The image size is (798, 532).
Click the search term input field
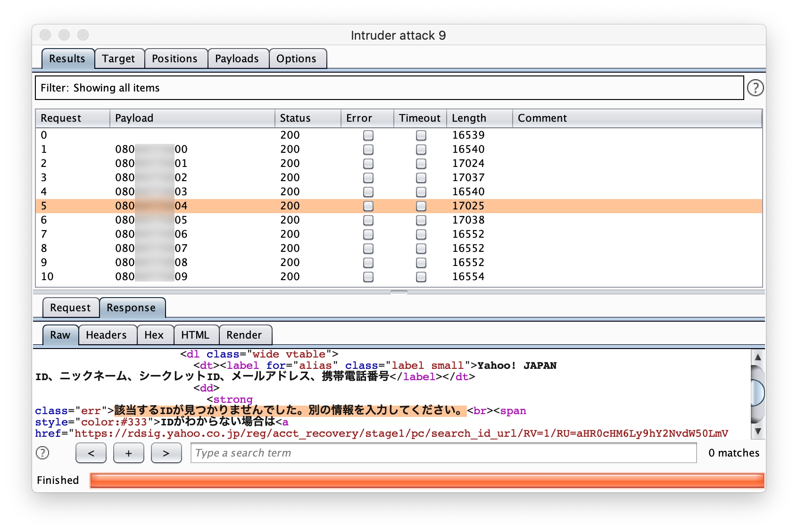pyautogui.click(x=443, y=453)
